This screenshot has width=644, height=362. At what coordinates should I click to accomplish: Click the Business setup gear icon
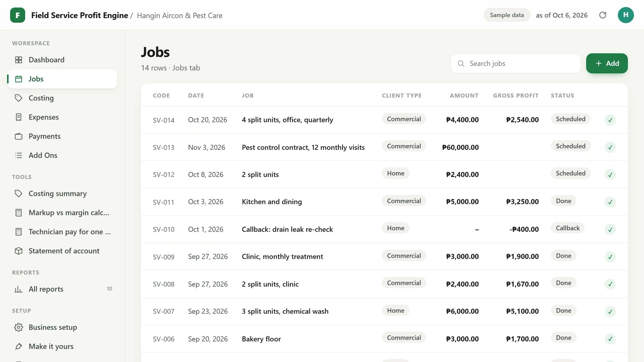tap(19, 327)
